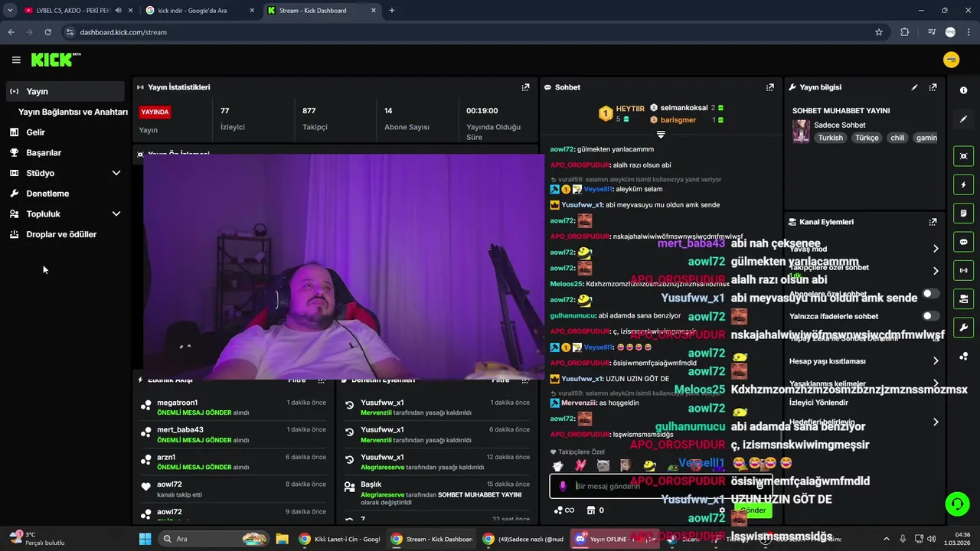The height and width of the screenshot is (551, 980).
Task: Click the Türkçe tag chip
Action: coord(867,138)
